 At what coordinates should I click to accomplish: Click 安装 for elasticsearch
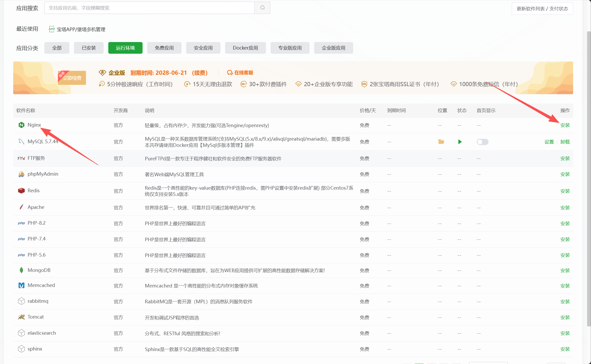pyautogui.click(x=565, y=333)
